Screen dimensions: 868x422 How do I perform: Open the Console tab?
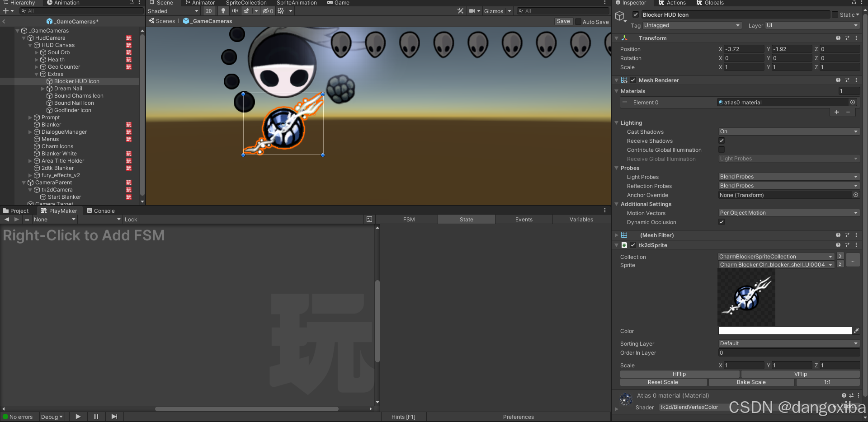(x=101, y=211)
